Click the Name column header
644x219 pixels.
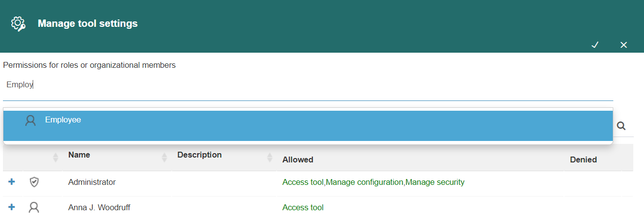[79, 155]
